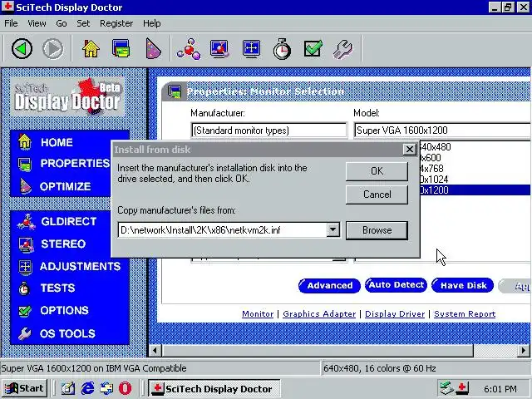Click the Model field Super VGA 1600x1200
The height and width of the screenshot is (399, 532).
441,131
